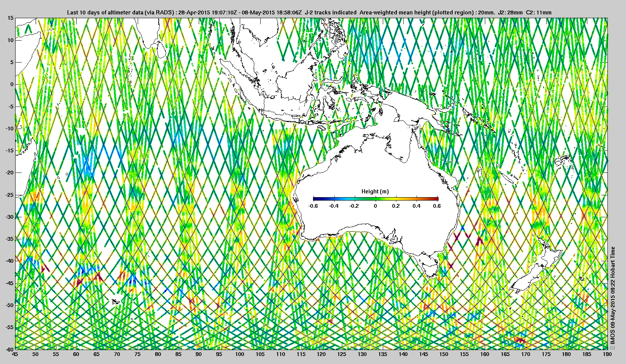Click latitude axis label 5

coord(12,62)
